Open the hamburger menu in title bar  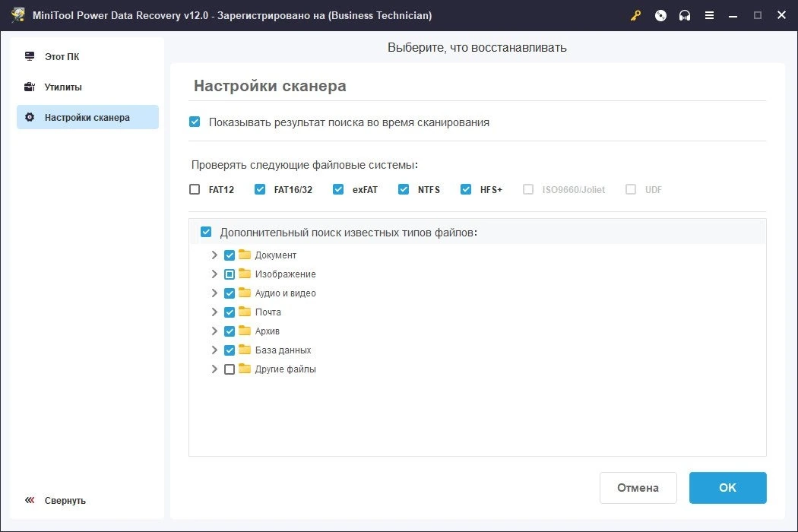pyautogui.click(x=709, y=16)
